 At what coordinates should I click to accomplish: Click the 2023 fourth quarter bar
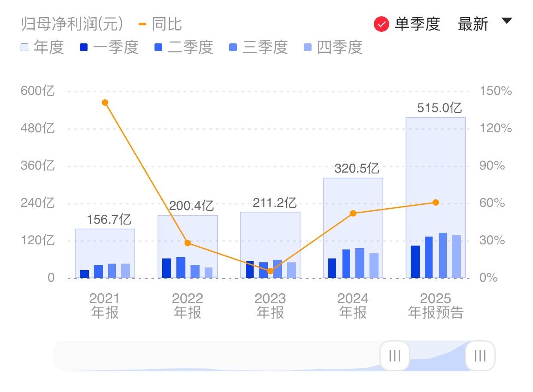tap(291, 270)
